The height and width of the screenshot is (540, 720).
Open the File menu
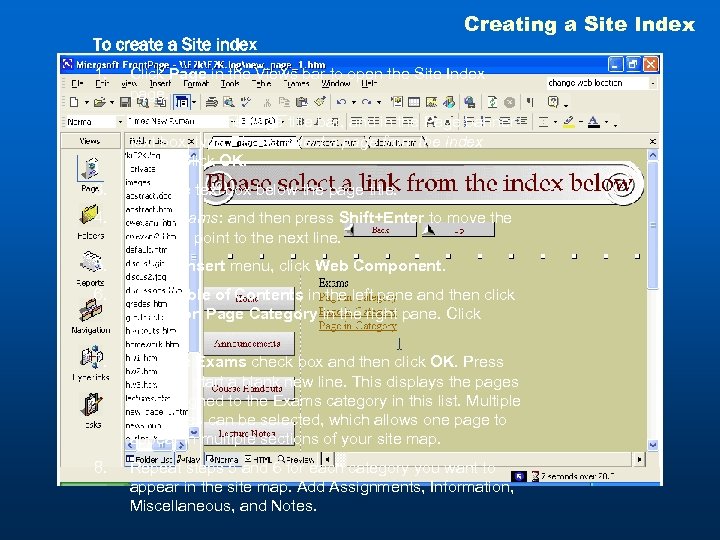click(x=77, y=84)
